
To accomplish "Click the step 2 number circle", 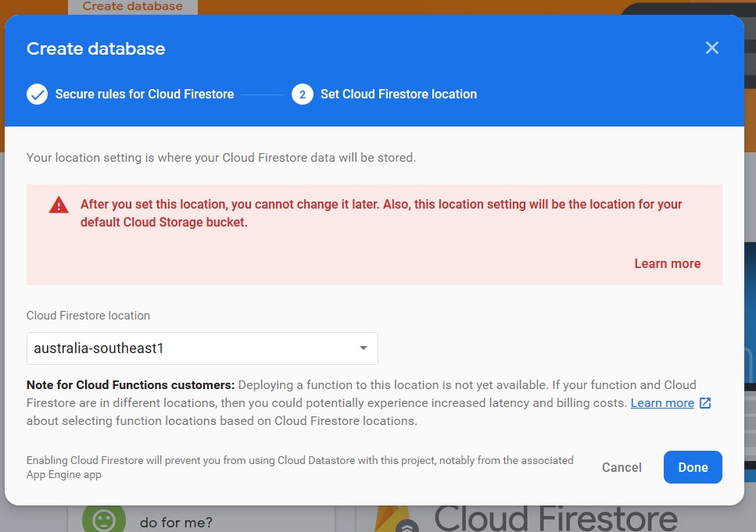I will click(x=303, y=95).
